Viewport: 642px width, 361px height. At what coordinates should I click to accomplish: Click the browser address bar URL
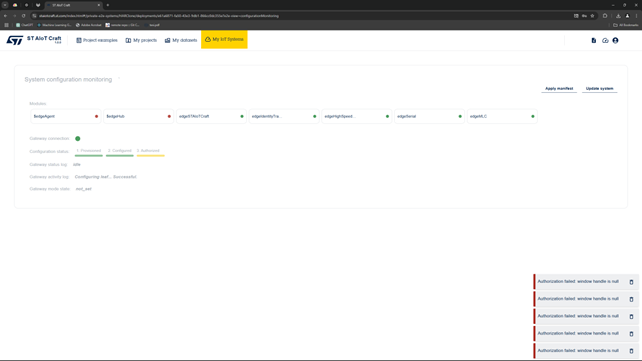[159, 16]
